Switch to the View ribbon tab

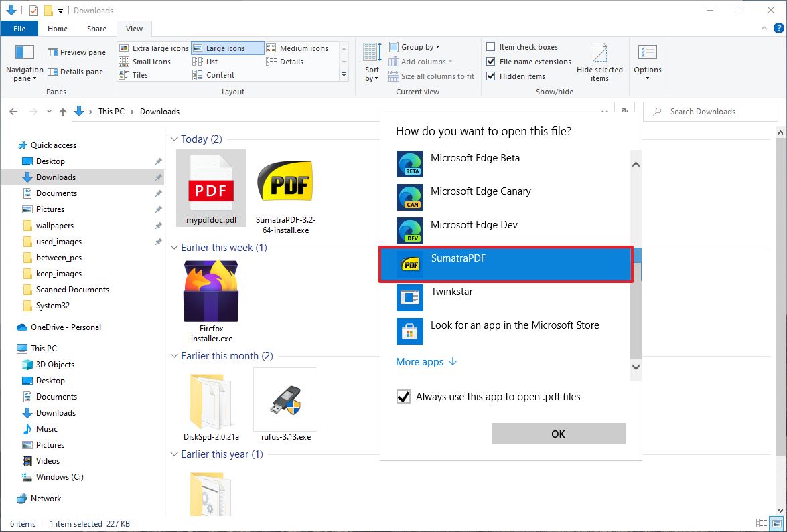[x=134, y=29]
